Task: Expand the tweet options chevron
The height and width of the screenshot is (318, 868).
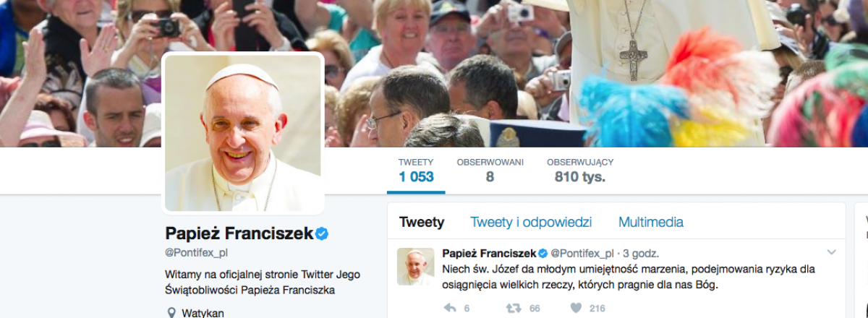Action: pyautogui.click(x=831, y=252)
